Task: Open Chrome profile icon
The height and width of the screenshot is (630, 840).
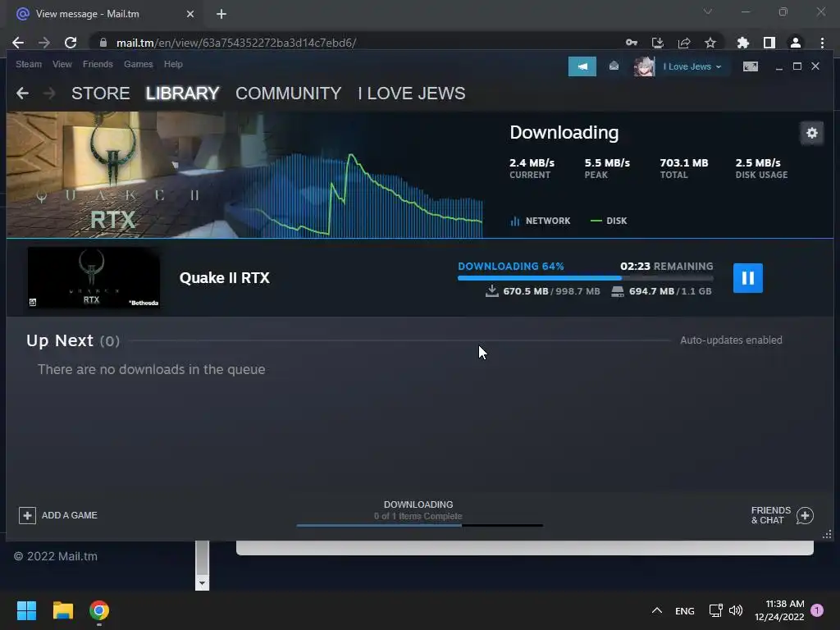Action: (796, 43)
